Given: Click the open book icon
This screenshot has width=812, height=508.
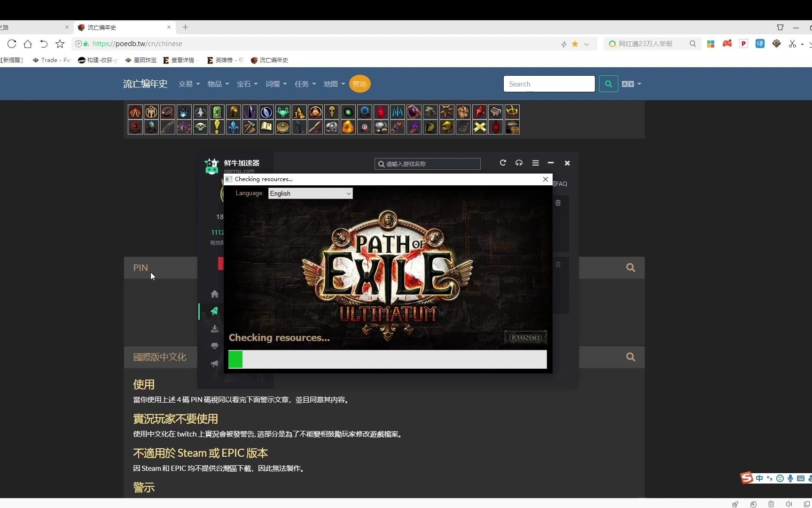Looking at the screenshot, I should pos(266,127).
